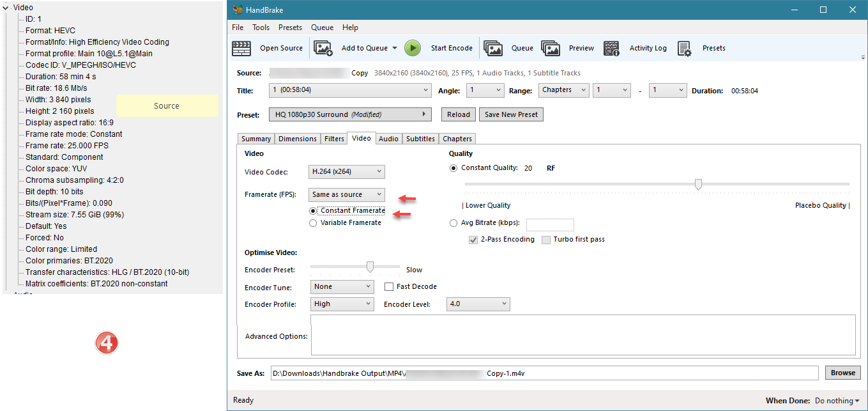Click the Activity Log icon
Screen dimensions: 868x411
coord(611,48)
